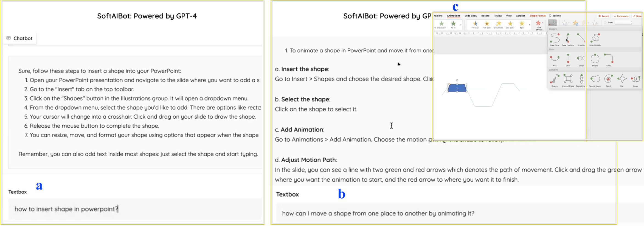Apply the Fly In entrance effect
The height and width of the screenshot is (226, 644).
pyautogui.click(x=453, y=24)
